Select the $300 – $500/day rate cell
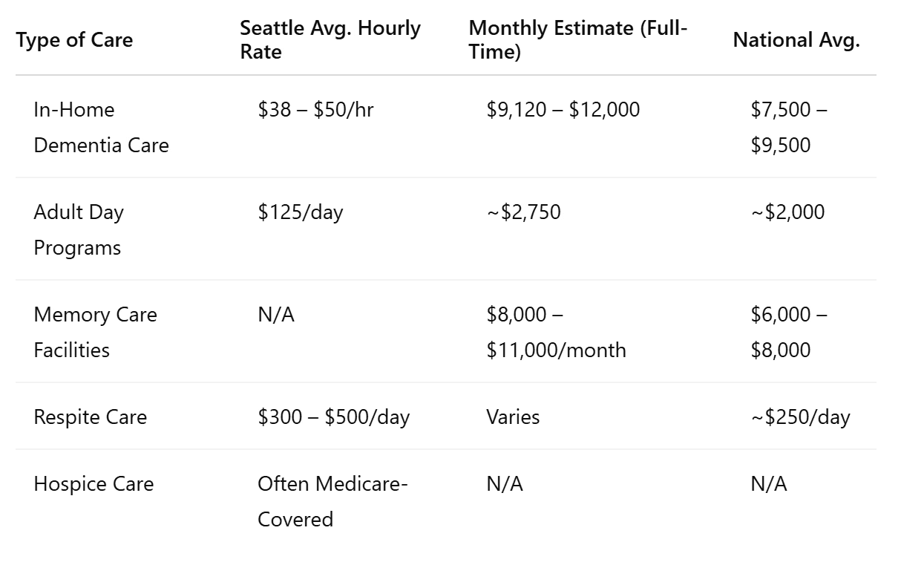The width and height of the screenshot is (924, 568). pos(333,417)
